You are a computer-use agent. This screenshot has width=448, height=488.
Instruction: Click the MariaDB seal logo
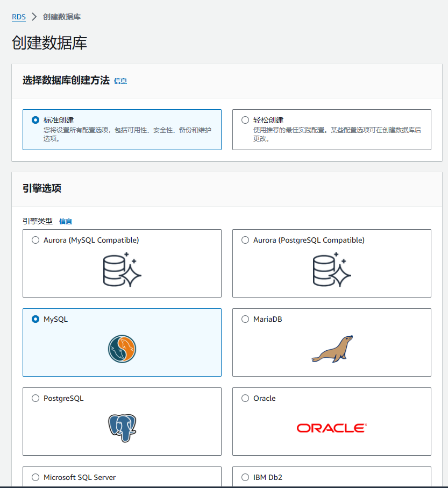[x=332, y=349]
